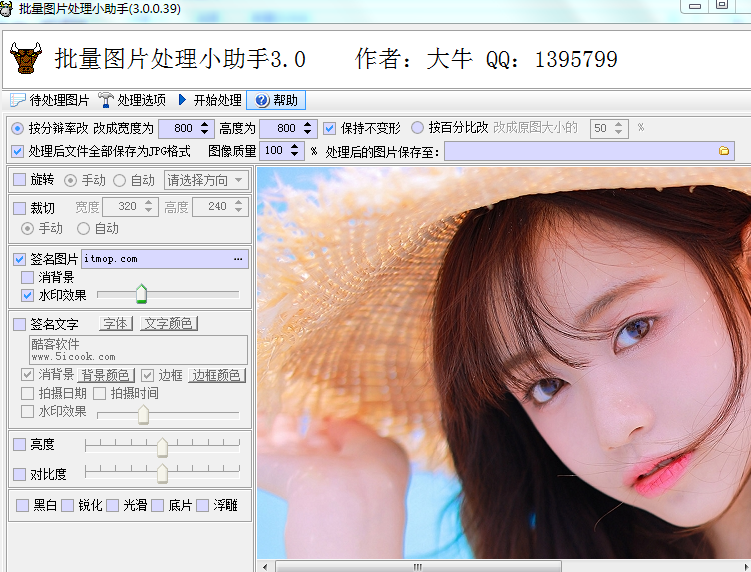Increase 裁切 宽度 stepper value
This screenshot has width=751, height=572.
(x=148, y=203)
